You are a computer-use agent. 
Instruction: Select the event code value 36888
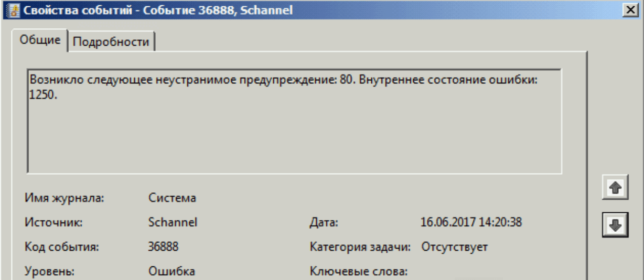coord(167,246)
